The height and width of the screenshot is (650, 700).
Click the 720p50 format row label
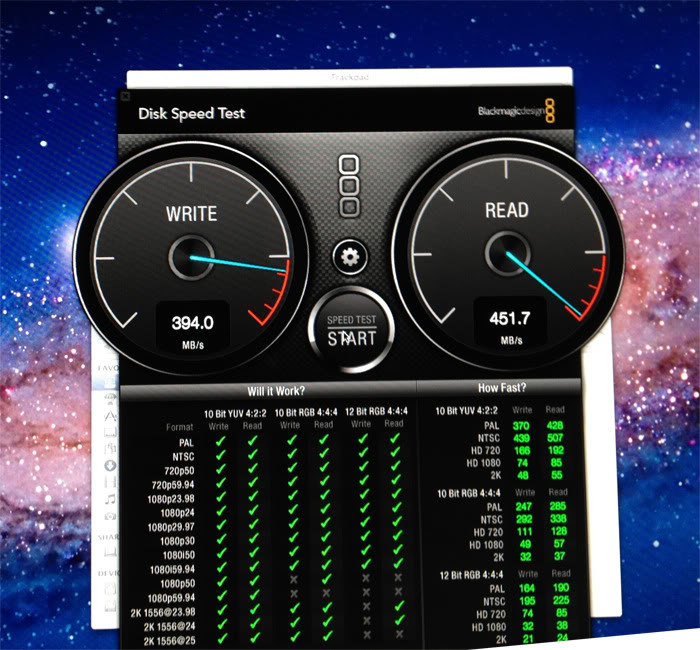179,471
